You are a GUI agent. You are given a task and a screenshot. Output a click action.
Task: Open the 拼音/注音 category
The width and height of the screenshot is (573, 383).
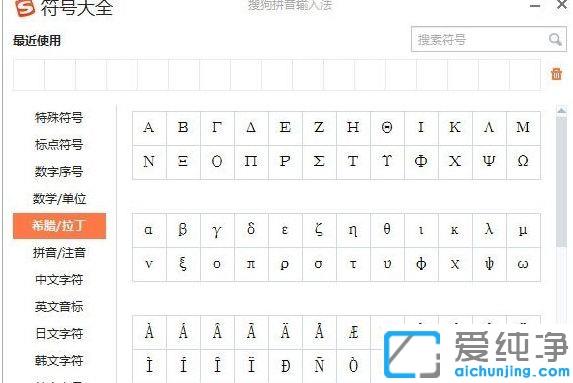59,253
